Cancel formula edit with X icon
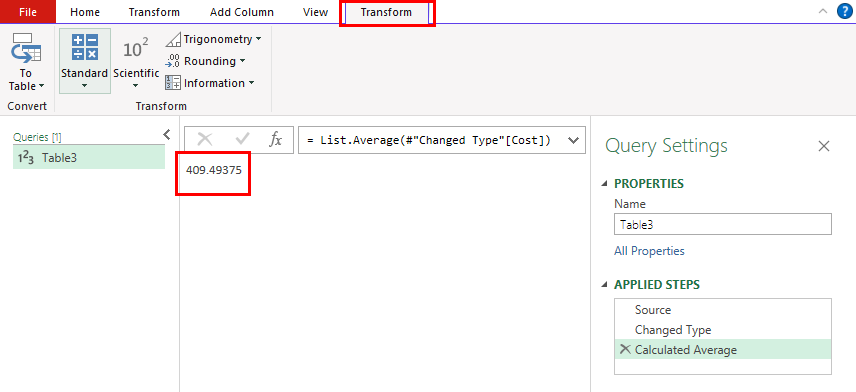This screenshot has width=856, height=392. [205, 140]
